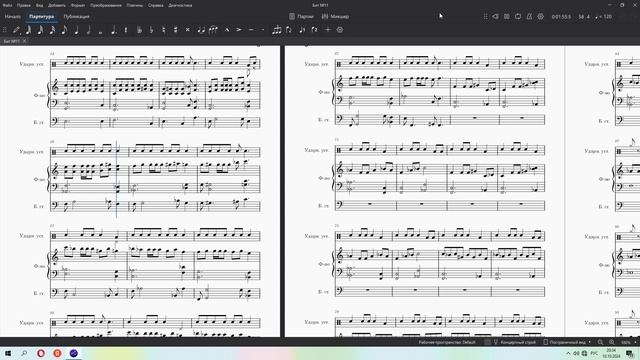Screen dimensions: 640x360
Task: Open the Партии parts dialog
Action: point(301,17)
